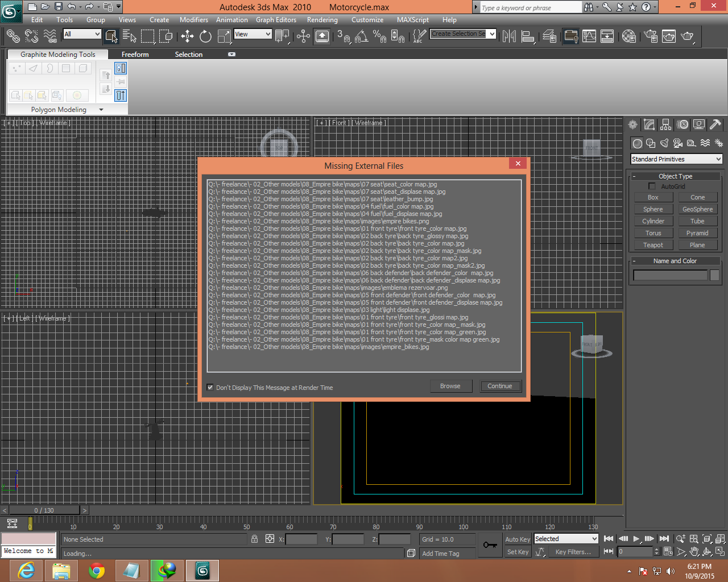Click the Select and Link tool icon
728x582 pixels.
pyautogui.click(x=13, y=36)
